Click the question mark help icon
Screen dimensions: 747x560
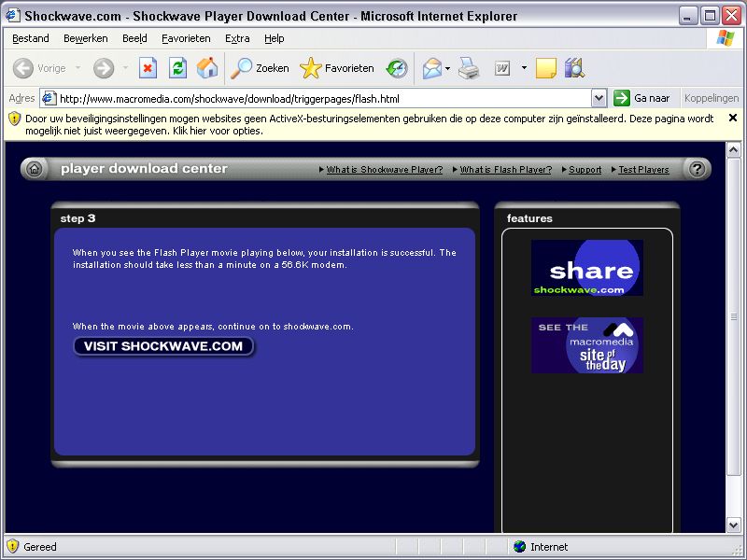click(x=697, y=169)
